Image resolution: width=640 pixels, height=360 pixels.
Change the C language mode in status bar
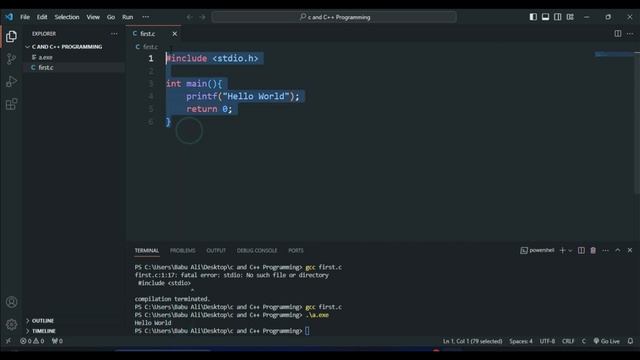[584, 341]
